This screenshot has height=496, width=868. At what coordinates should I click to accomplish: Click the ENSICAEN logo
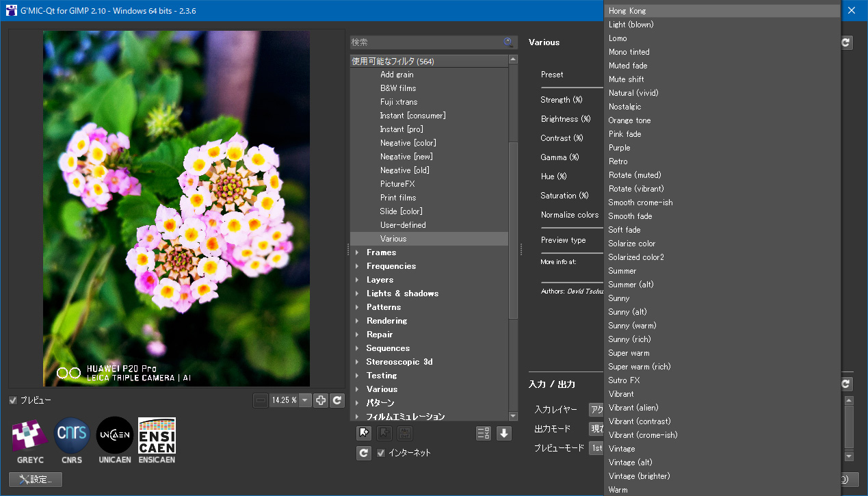pyautogui.click(x=157, y=441)
